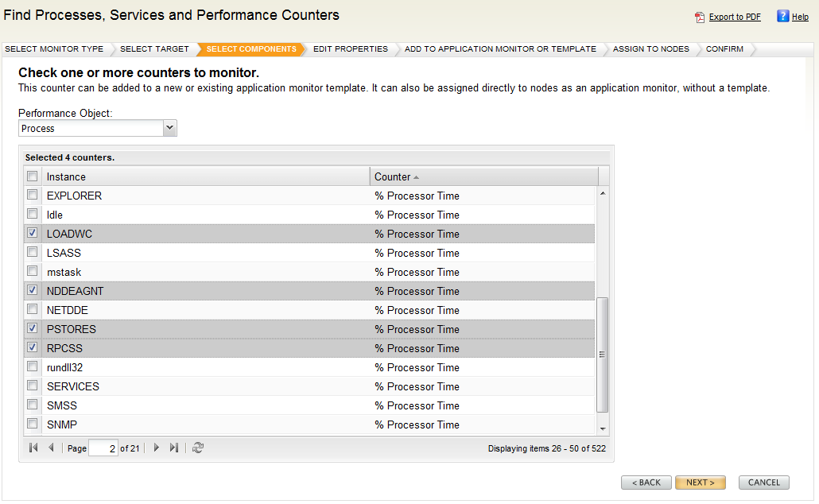Image resolution: width=819 pixels, height=504 pixels.
Task: Go to previous page arrow
Action: (51, 448)
